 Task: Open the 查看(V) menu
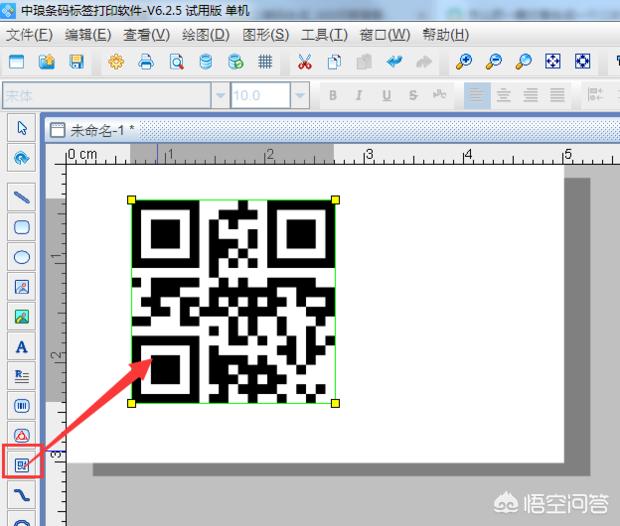[146, 35]
